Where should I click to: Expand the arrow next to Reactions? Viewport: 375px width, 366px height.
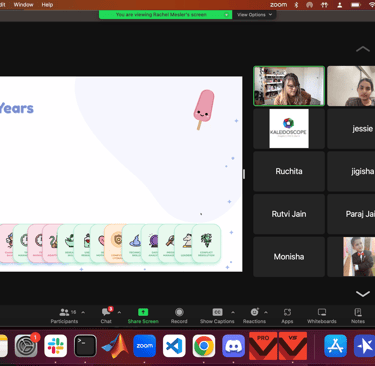tap(266, 312)
